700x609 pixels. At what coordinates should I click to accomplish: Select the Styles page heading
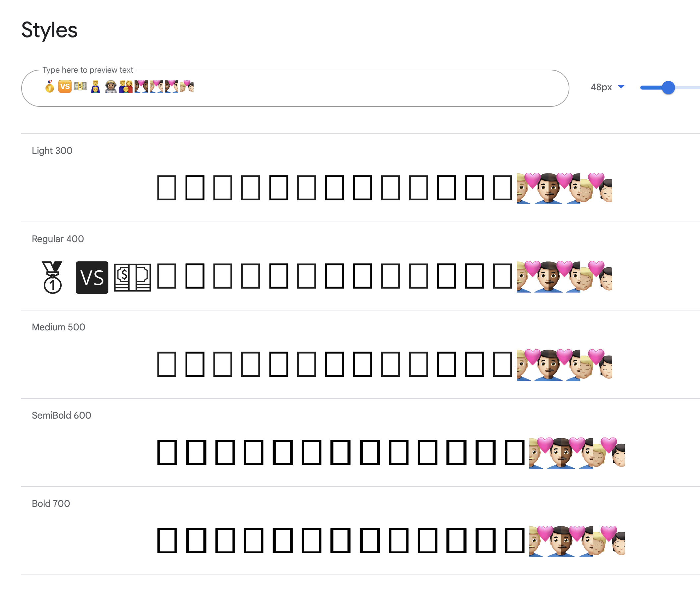[49, 30]
